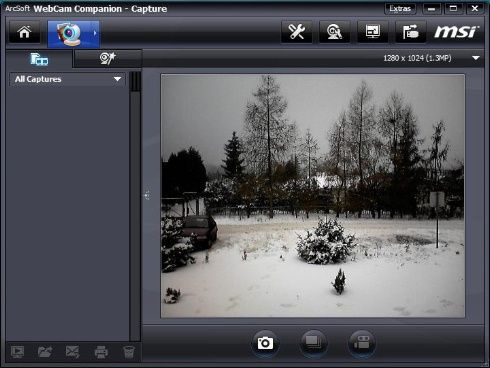Start burst capture with stacked photos button

coord(313,343)
